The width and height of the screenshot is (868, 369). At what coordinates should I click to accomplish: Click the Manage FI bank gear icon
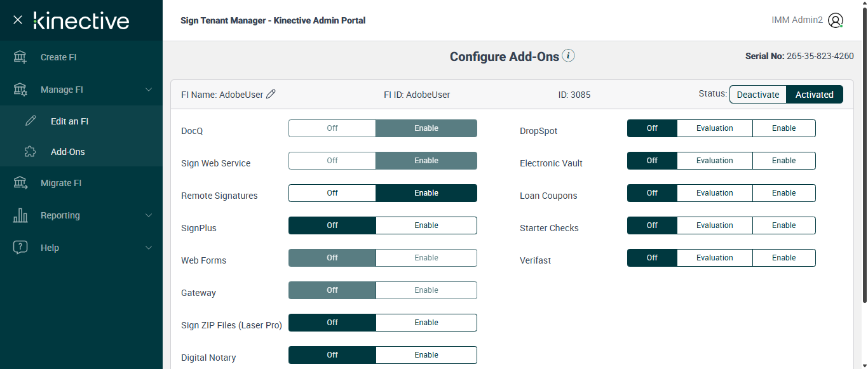[x=20, y=90]
